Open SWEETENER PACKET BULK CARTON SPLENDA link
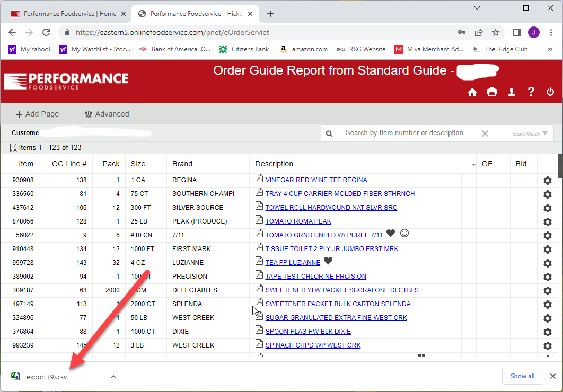 coord(338,304)
